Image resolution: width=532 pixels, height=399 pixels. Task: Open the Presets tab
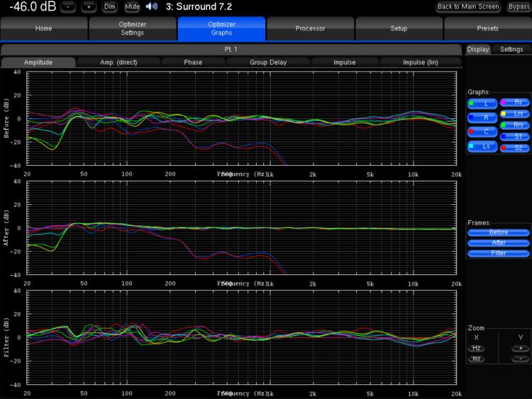click(488, 28)
